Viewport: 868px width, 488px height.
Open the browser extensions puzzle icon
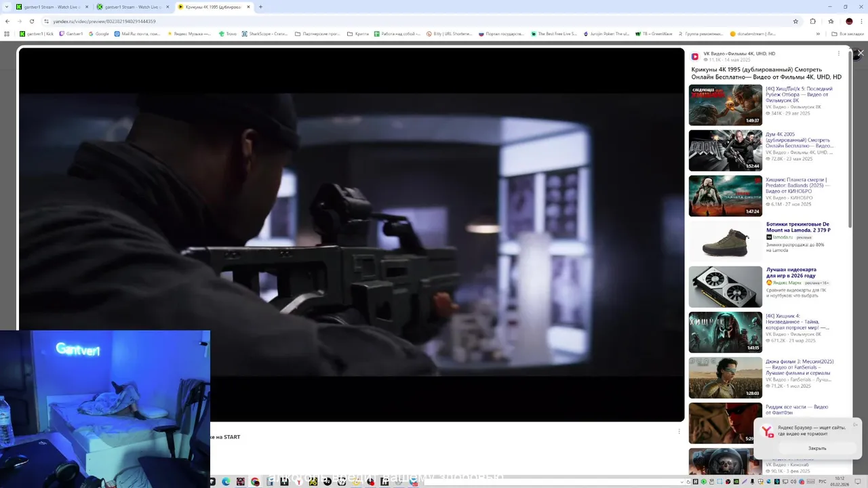pyautogui.click(x=813, y=21)
